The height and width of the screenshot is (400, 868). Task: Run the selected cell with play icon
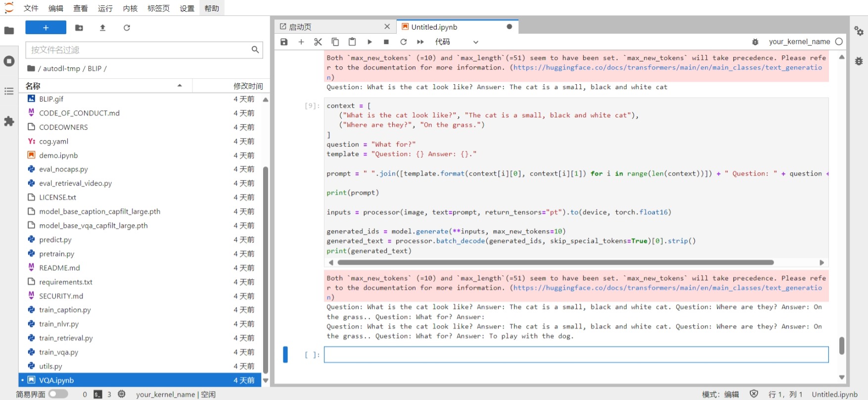click(369, 42)
